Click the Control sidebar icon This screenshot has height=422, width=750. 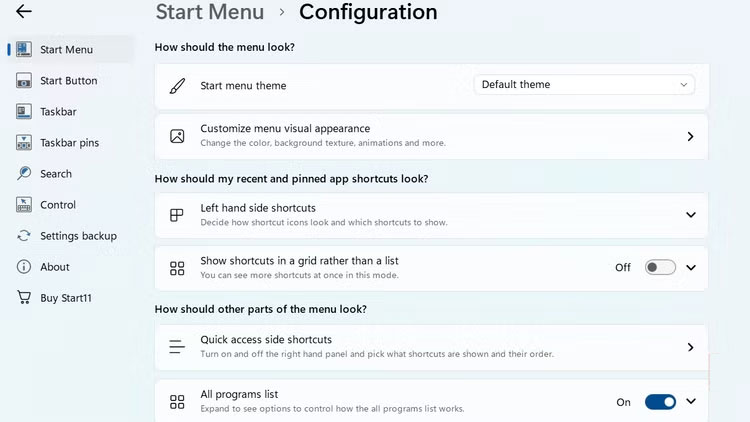point(23,205)
